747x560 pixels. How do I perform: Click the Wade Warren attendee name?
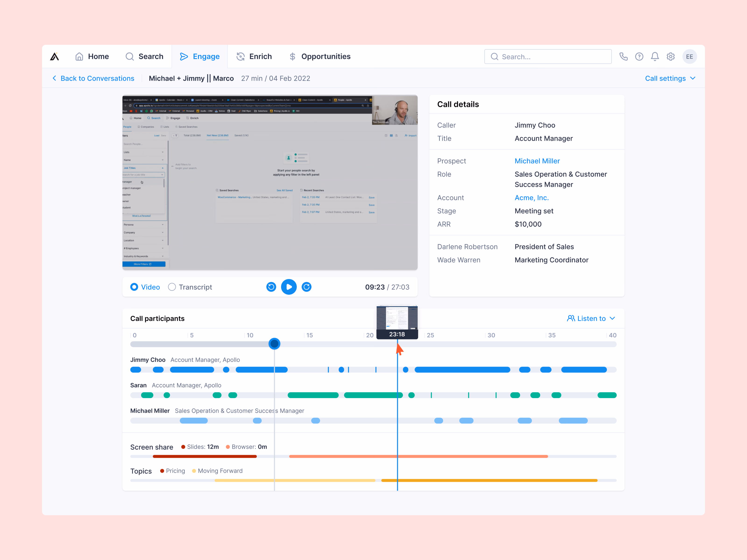pyautogui.click(x=459, y=260)
